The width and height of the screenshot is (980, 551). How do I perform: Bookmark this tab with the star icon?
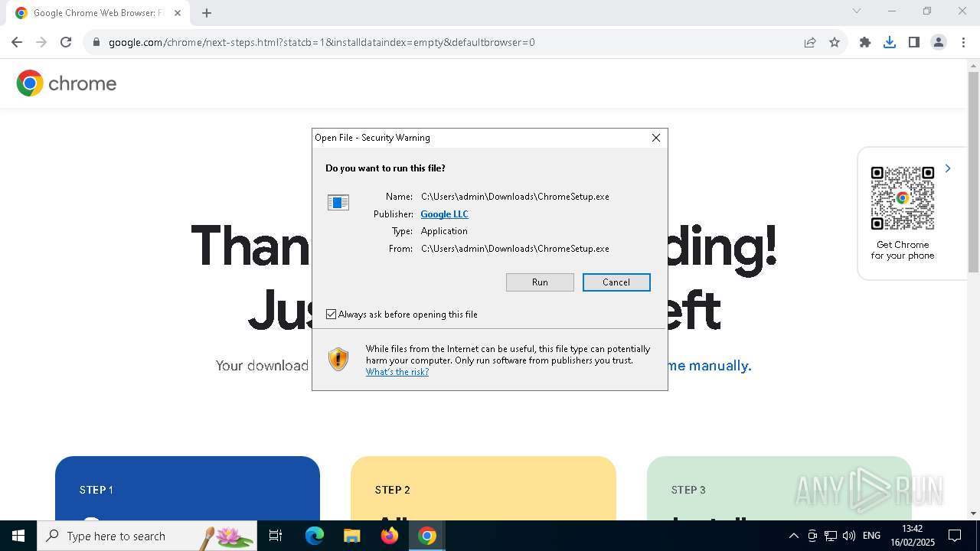pos(835,42)
